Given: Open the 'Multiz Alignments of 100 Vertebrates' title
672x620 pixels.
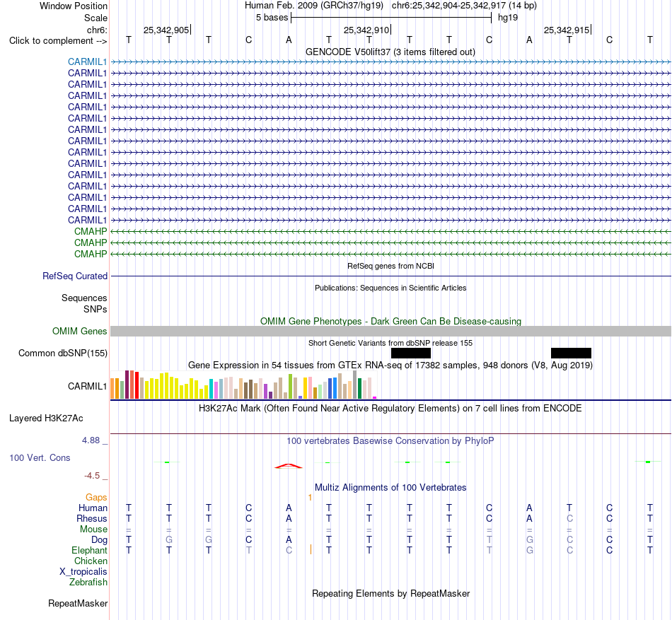Looking at the screenshot, I should coord(390,488).
